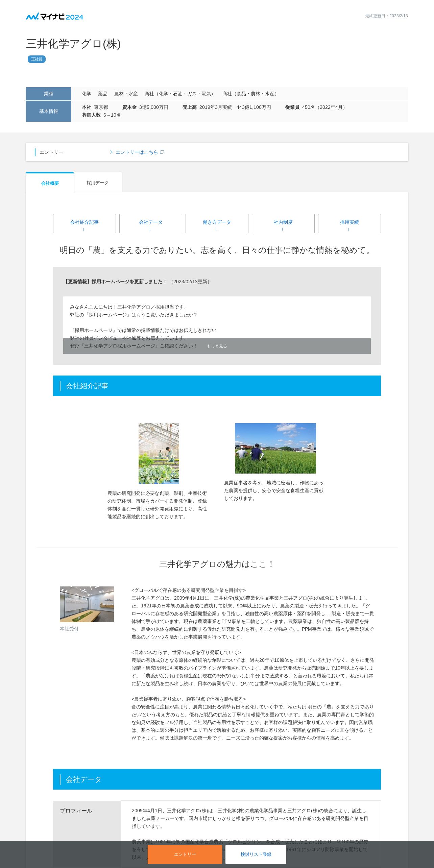This screenshot has width=434, height=868.
Task: Click the 基本情報 header cell
Action: coord(48,111)
